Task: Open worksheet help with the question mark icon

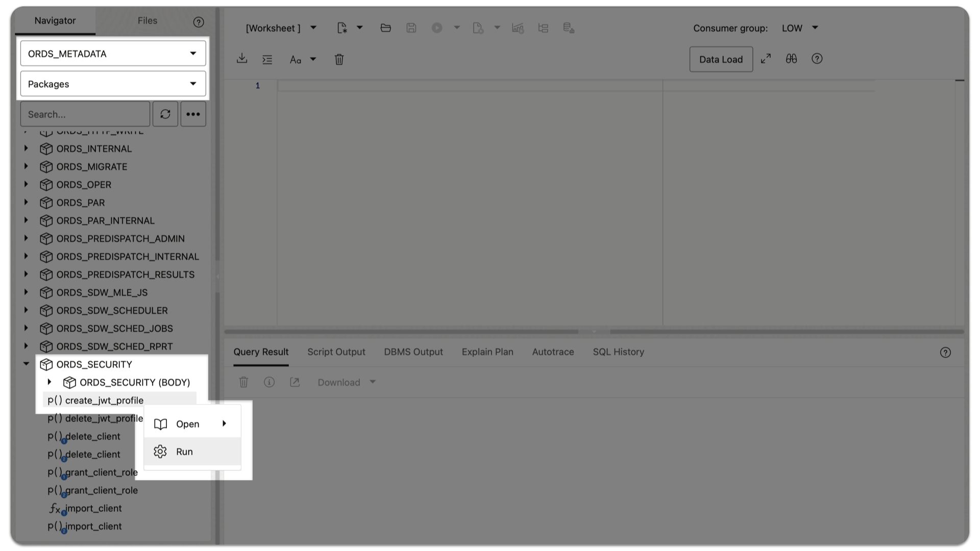Action: click(817, 59)
